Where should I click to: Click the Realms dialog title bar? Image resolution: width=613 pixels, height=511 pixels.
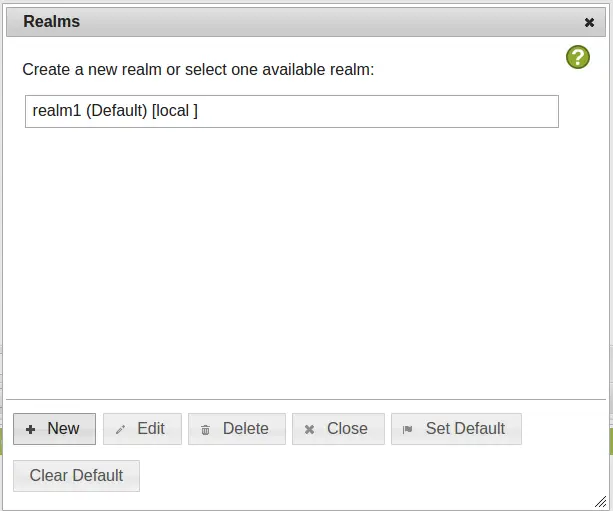[x=306, y=22]
